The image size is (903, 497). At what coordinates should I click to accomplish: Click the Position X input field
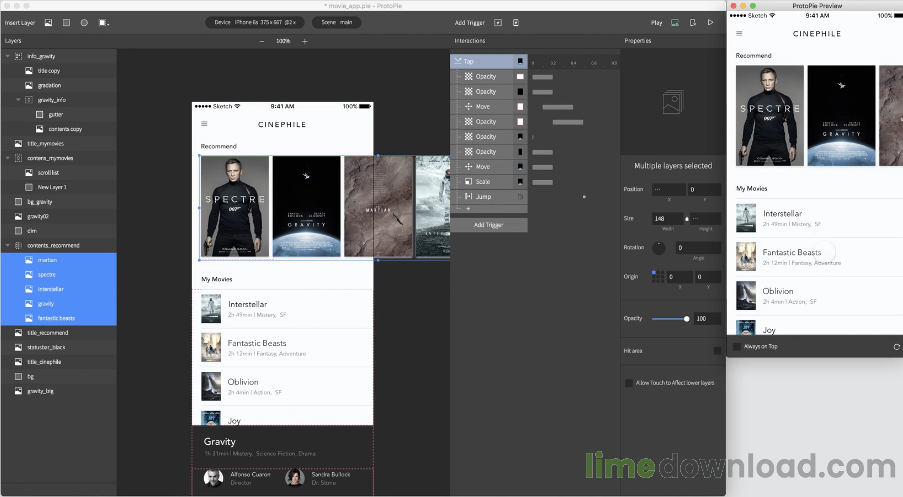669,189
